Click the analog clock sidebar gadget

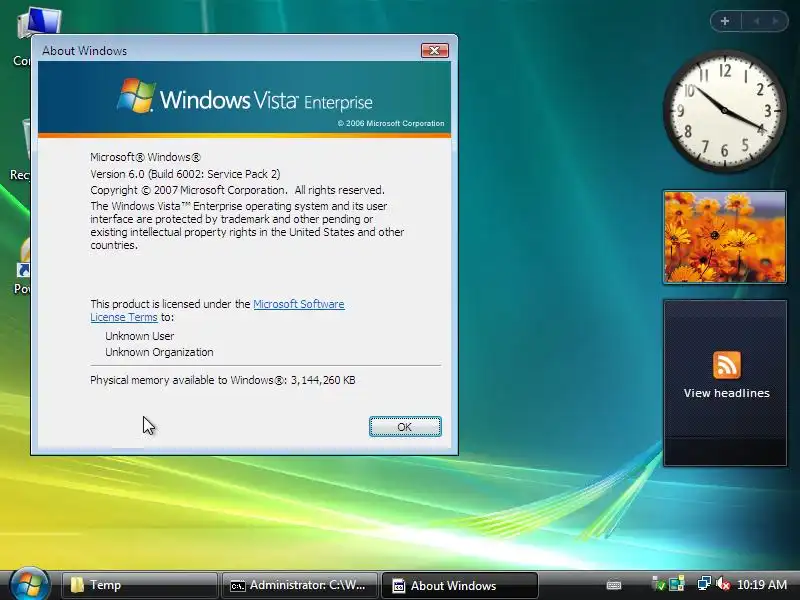point(724,110)
